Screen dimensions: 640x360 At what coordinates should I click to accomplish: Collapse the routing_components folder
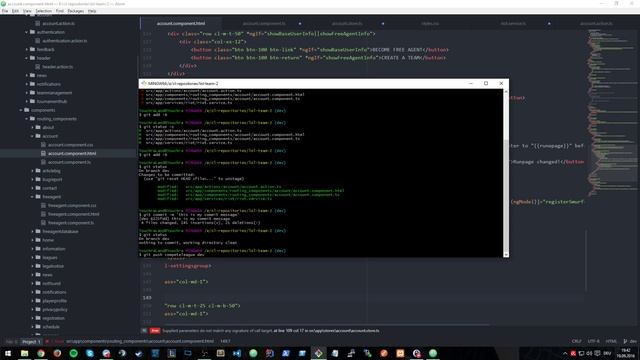click(x=27, y=119)
